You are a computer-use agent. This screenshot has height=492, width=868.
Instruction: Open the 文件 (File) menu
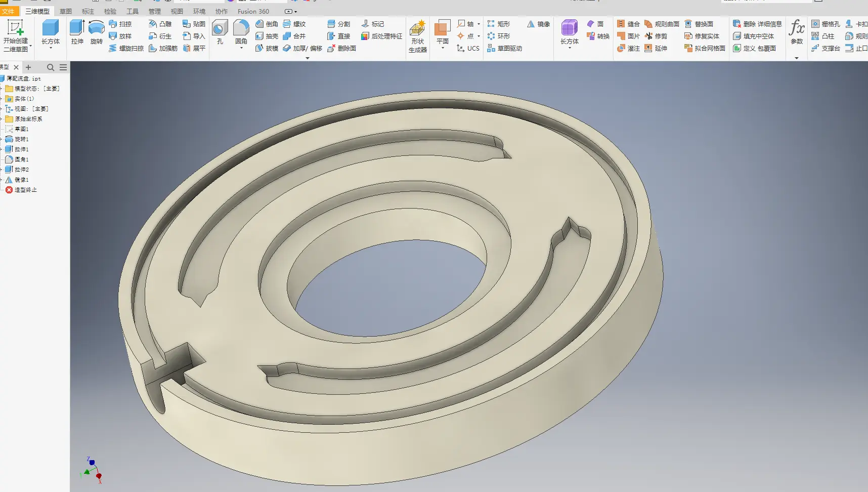9,11
